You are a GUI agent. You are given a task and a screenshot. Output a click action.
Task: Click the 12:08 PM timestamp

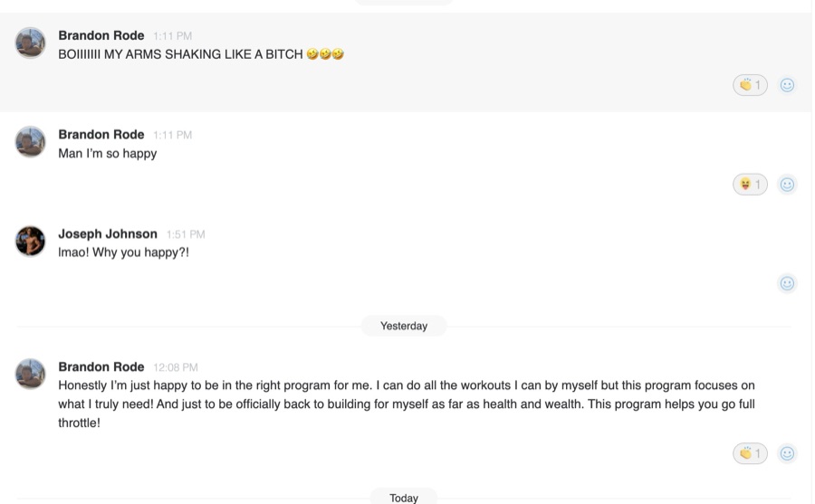tap(176, 367)
